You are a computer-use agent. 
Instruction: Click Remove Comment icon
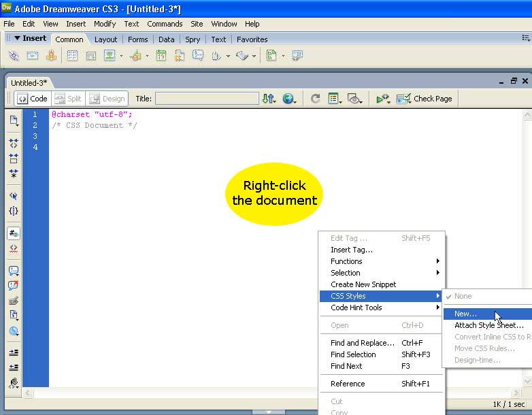point(14,285)
